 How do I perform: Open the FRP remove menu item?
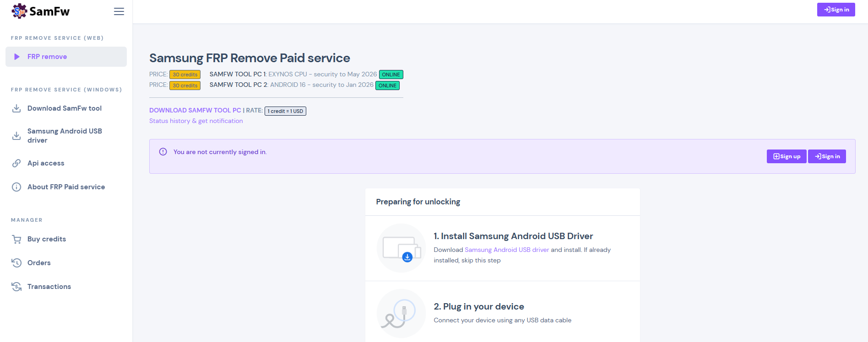(x=66, y=57)
